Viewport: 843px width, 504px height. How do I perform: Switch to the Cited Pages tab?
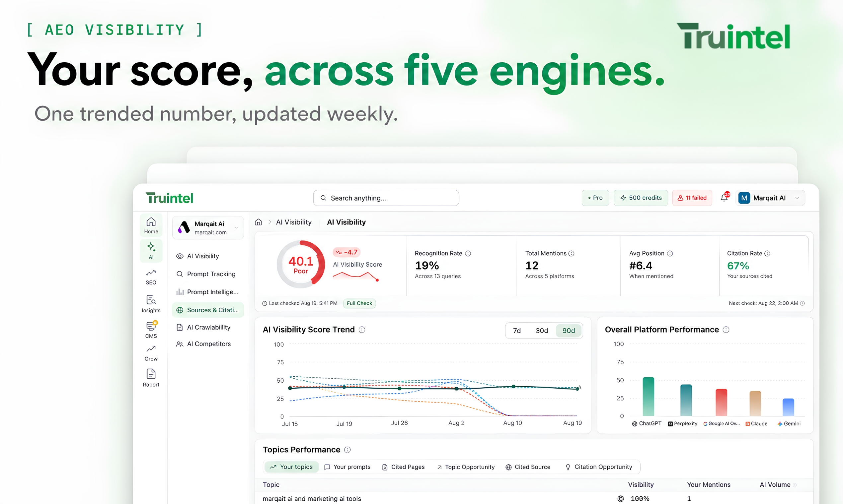(403, 467)
